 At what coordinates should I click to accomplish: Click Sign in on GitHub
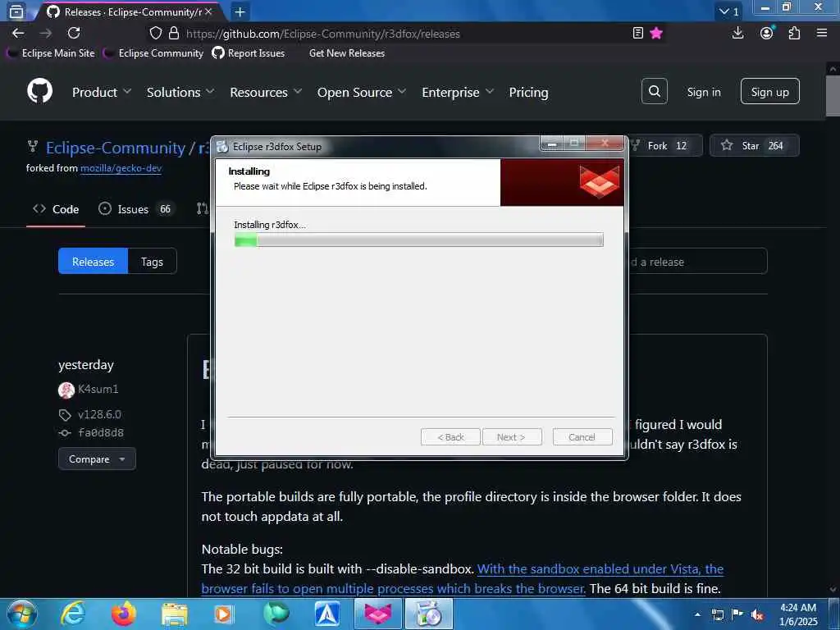point(704,92)
